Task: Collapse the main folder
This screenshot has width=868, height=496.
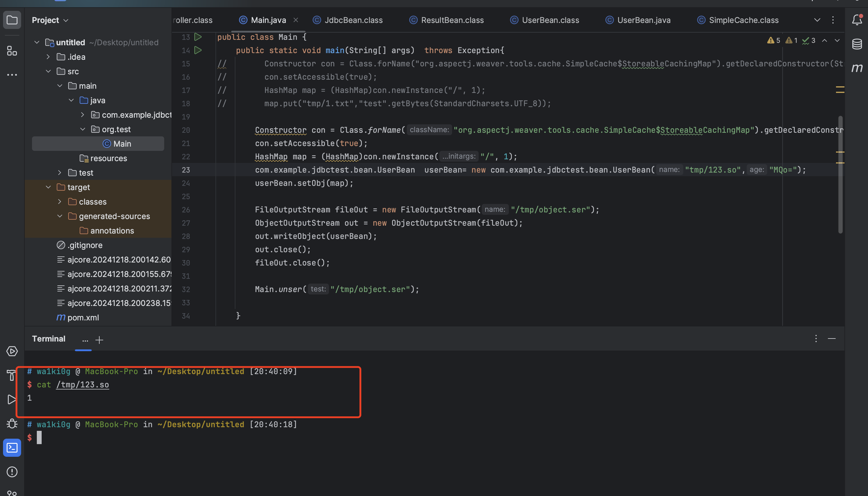Action: coord(60,86)
